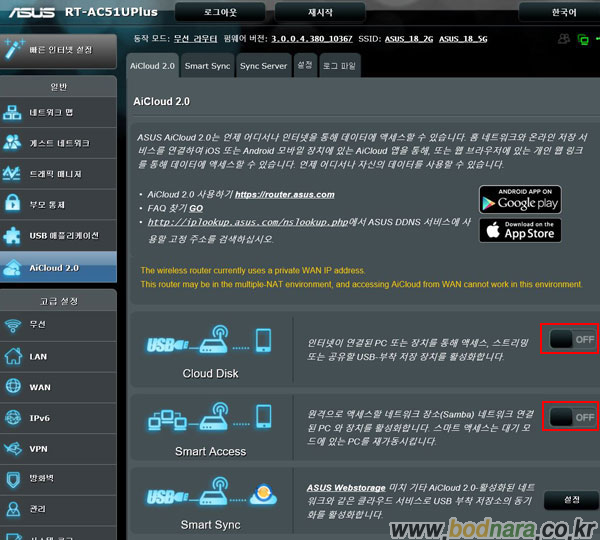Open the wireless Wi-Fi icon
This screenshot has height=540, width=600.
coord(13,325)
